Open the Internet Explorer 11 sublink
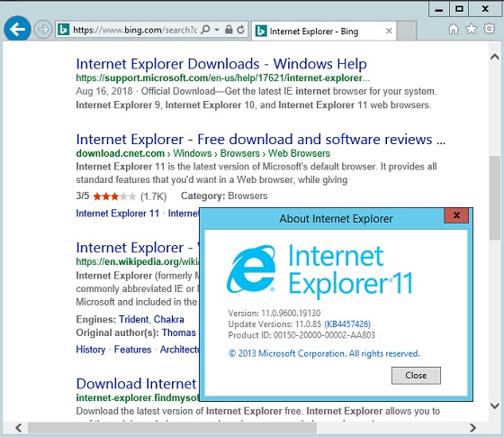 [x=117, y=214]
